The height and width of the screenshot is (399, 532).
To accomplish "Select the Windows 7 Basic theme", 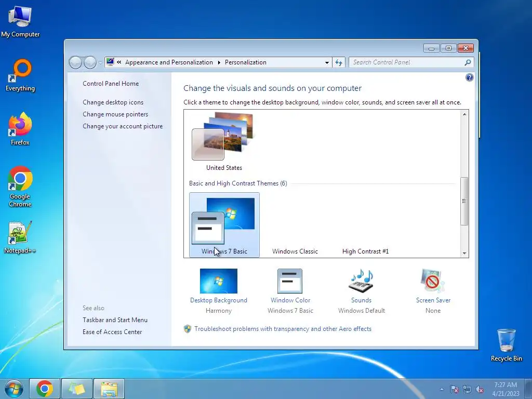I will [x=224, y=225].
